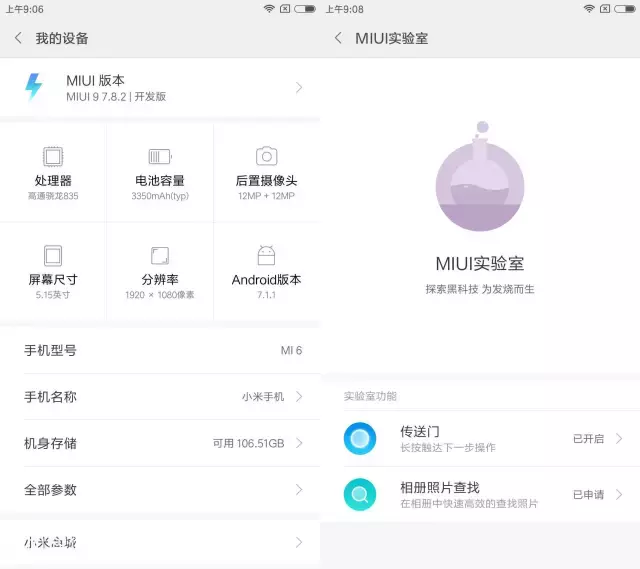The image size is (640, 569).
Task: Tap MIUI 9 7.8.2 | 开发版 text
Action: pos(116,97)
